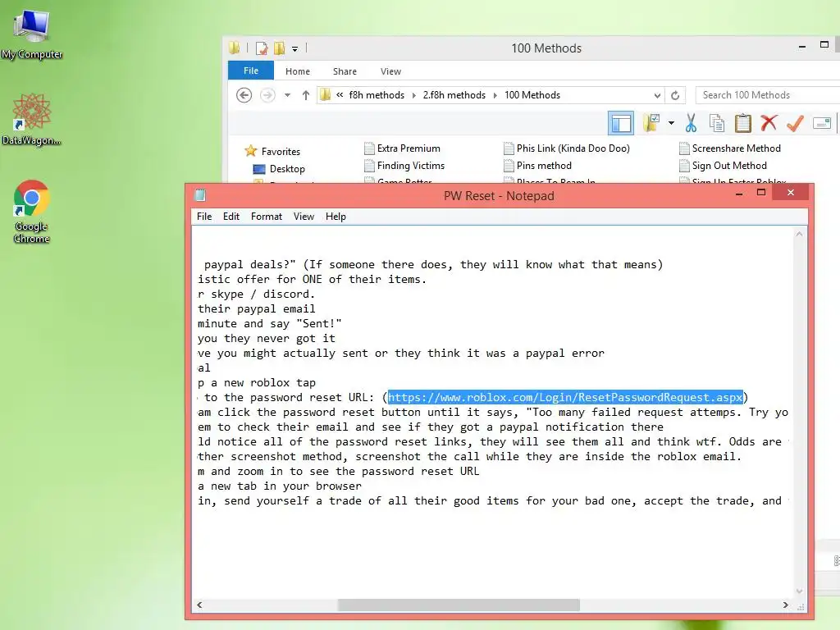Screen dimensions: 840x630
Task: Open the folder options dropdown arrow
Action: click(x=671, y=123)
